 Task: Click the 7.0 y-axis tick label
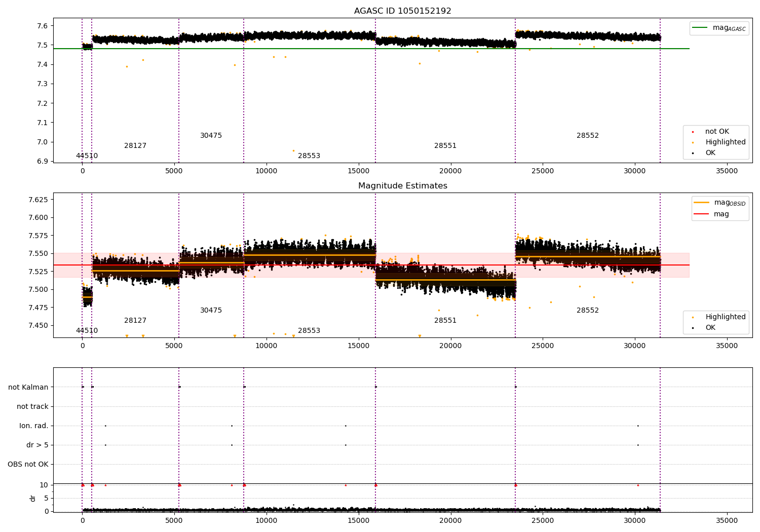(x=43, y=142)
